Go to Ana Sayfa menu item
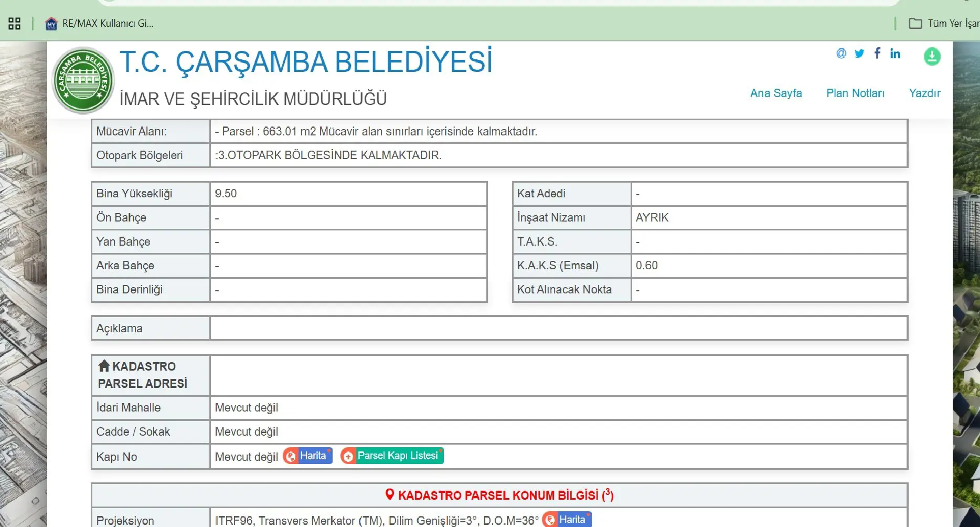This screenshot has width=980, height=527. click(x=776, y=93)
